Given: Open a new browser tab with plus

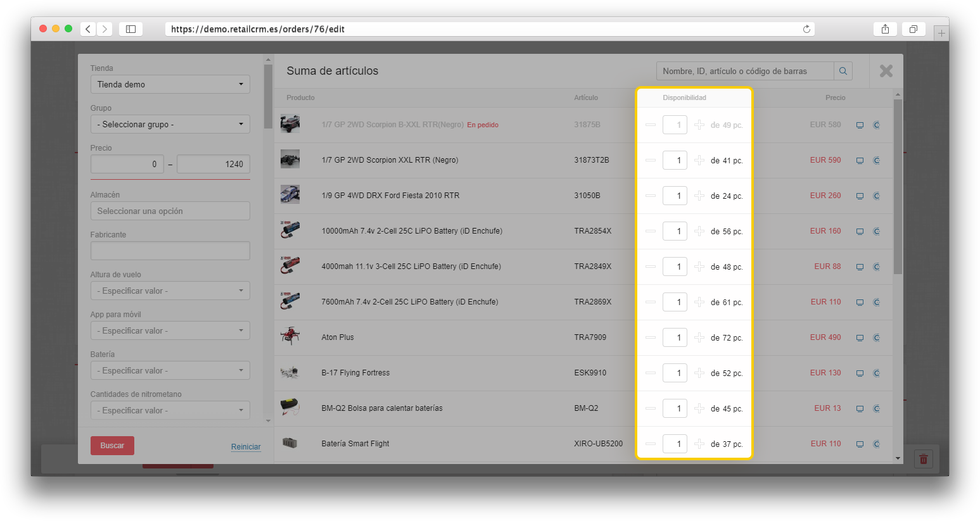Looking at the screenshot, I should tap(941, 33).
